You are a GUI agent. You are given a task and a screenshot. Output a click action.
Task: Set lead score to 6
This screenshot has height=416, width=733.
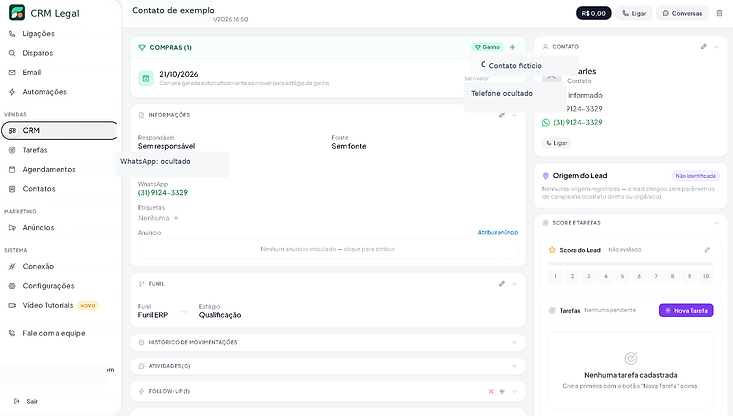(639, 276)
